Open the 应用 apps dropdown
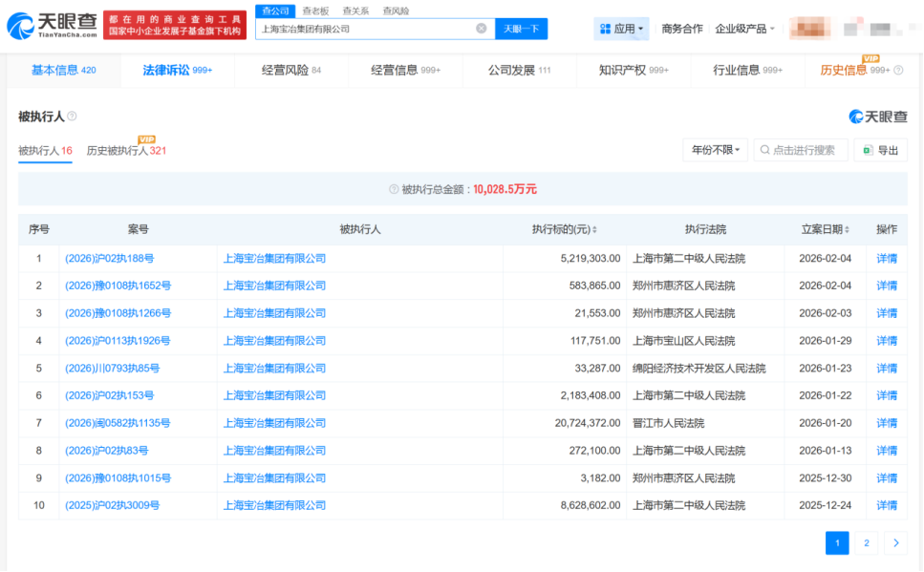 [621, 29]
